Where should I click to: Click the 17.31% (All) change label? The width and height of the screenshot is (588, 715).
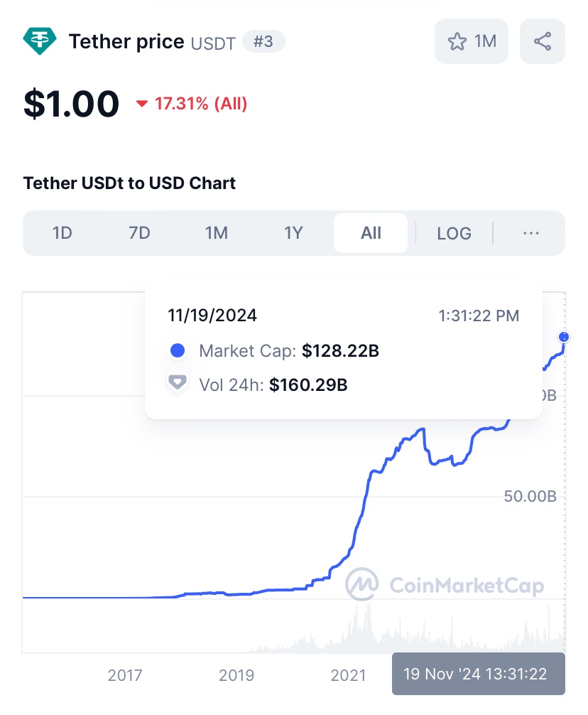point(201,104)
